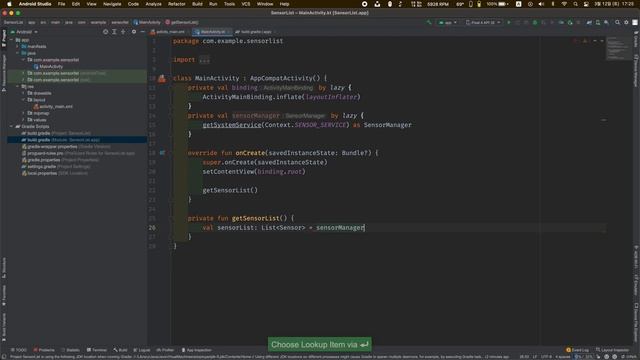Expand the folded import block
This screenshot has width=640, height=360.
(204, 60)
